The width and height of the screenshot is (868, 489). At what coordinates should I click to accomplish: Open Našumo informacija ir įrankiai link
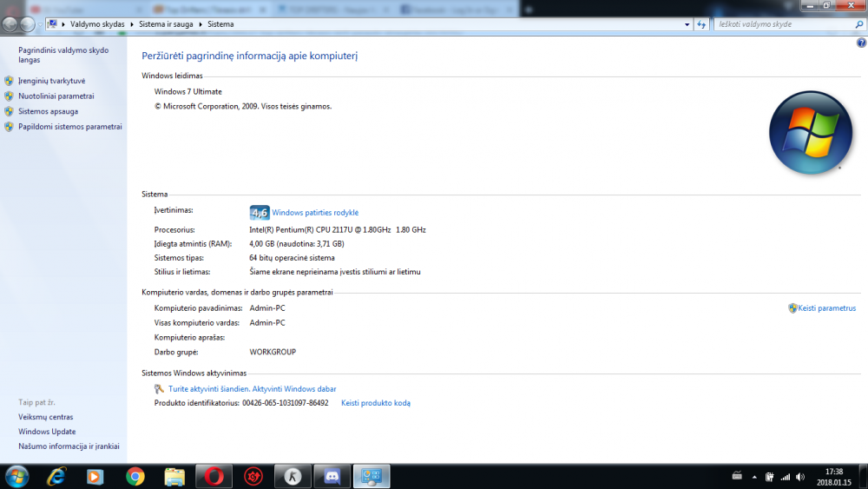69,446
